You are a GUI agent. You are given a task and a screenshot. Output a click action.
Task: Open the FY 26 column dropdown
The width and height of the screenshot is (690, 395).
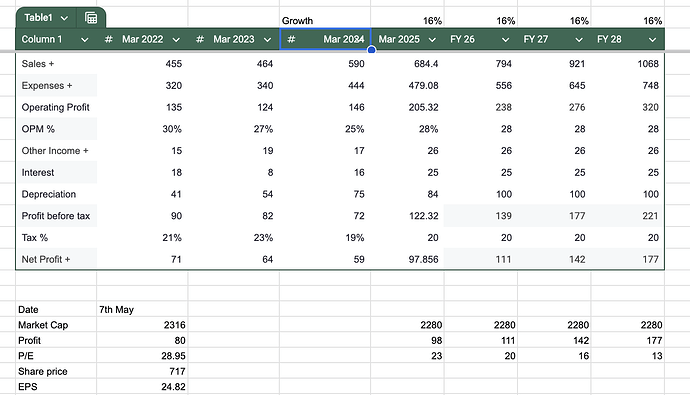(x=506, y=40)
